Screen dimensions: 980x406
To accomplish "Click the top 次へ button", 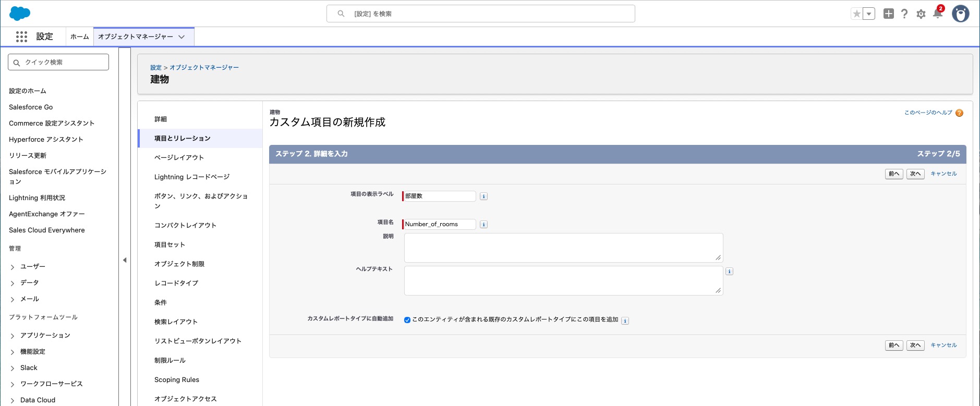I will (x=915, y=174).
